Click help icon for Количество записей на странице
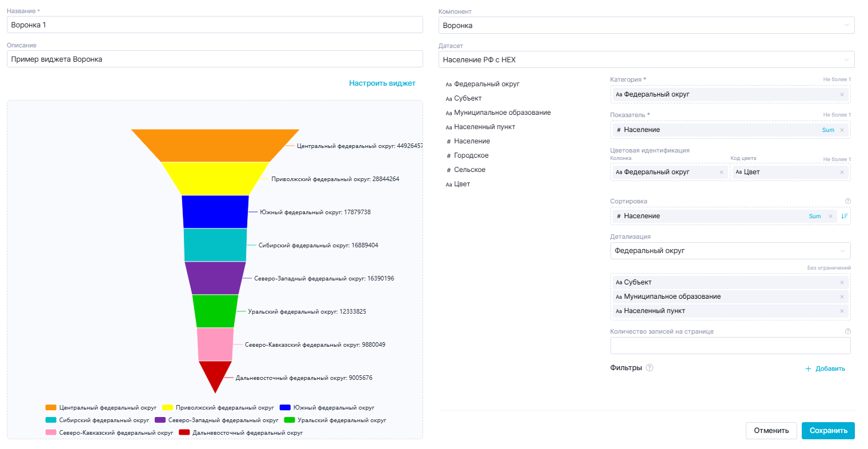 coord(847,331)
